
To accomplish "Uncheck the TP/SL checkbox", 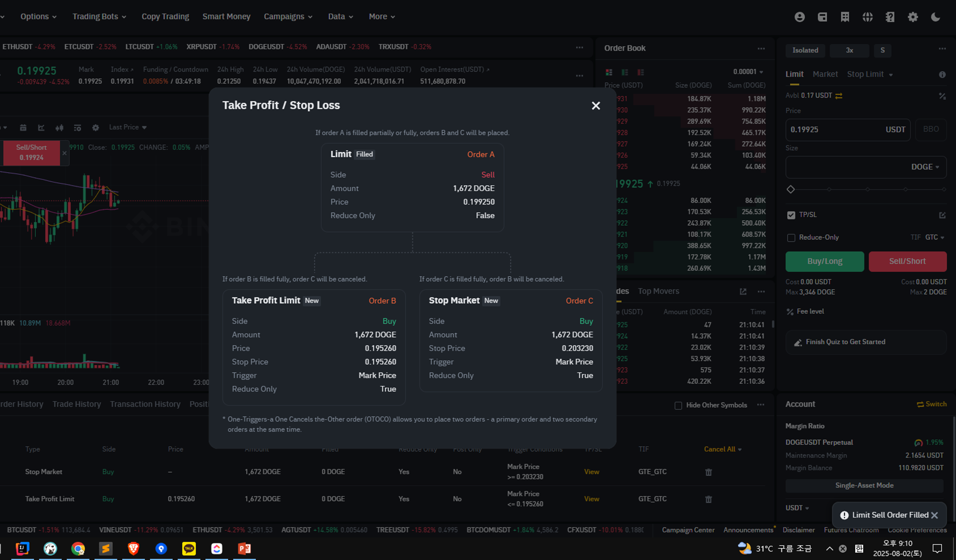I will pos(791,215).
